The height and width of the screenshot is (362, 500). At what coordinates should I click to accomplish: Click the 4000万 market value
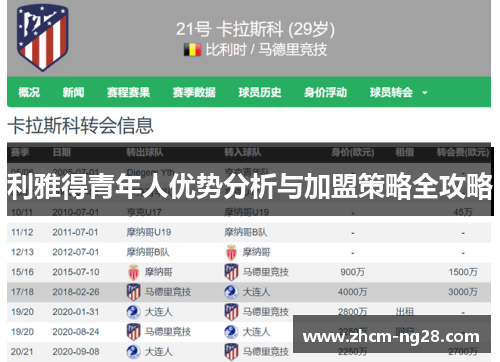353,292
